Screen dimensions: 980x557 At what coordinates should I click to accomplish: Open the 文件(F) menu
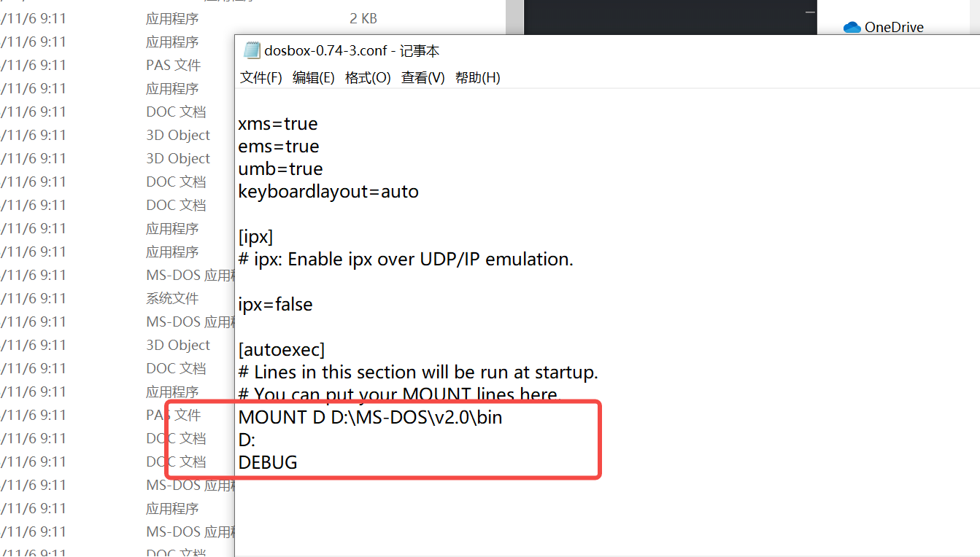click(261, 77)
